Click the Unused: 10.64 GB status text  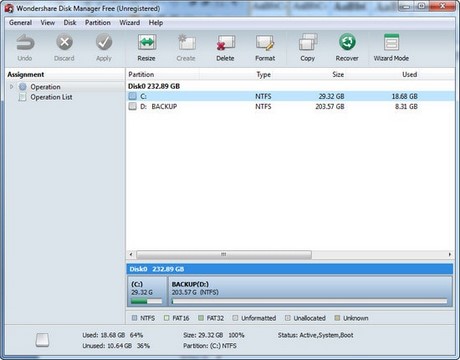[116, 346]
